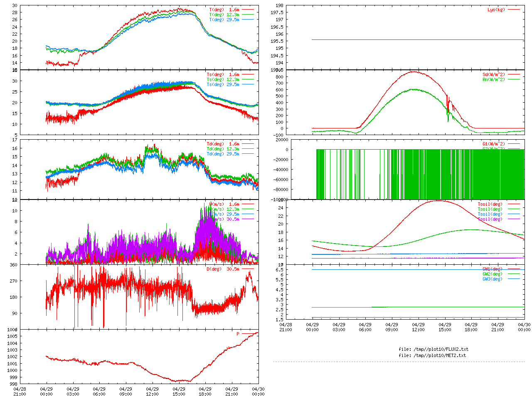
Task: Click the '195.5' tick label on the Lys axis
Action: [277, 41]
